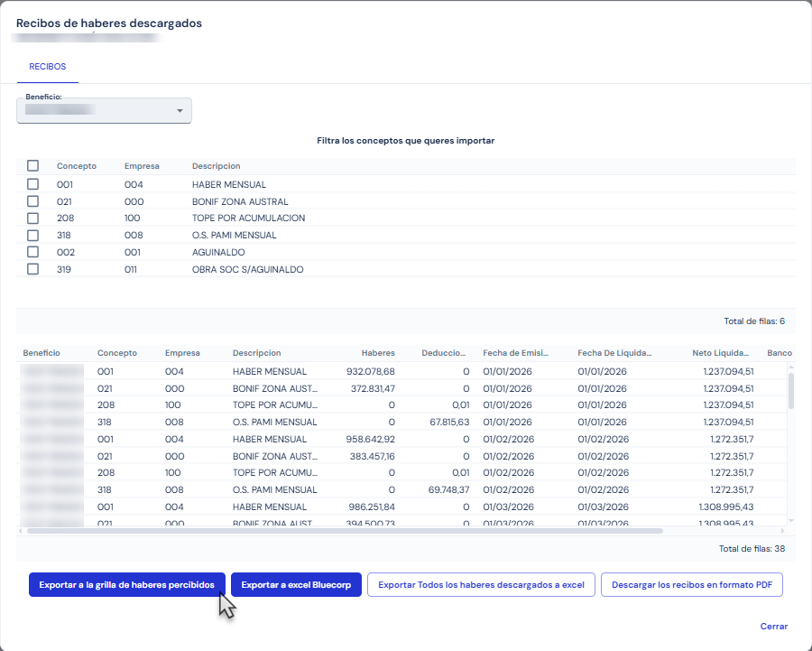Click the scroll-right arrow under receipts table

[782, 531]
